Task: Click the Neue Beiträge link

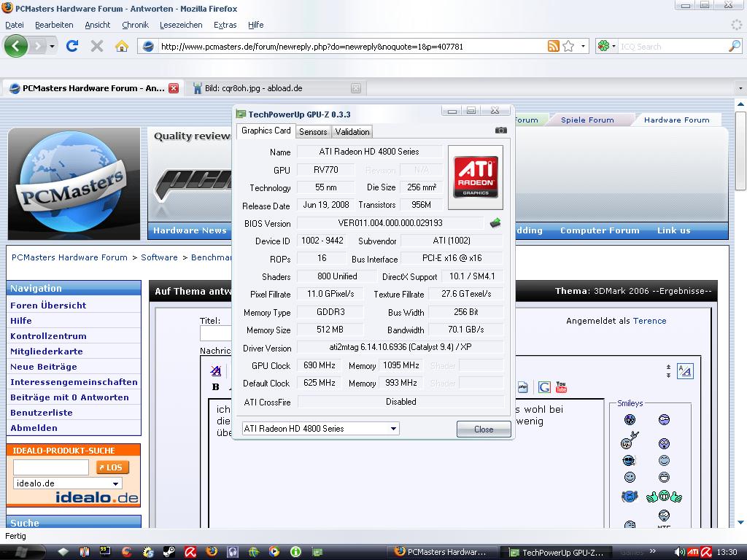Action: coord(43,367)
